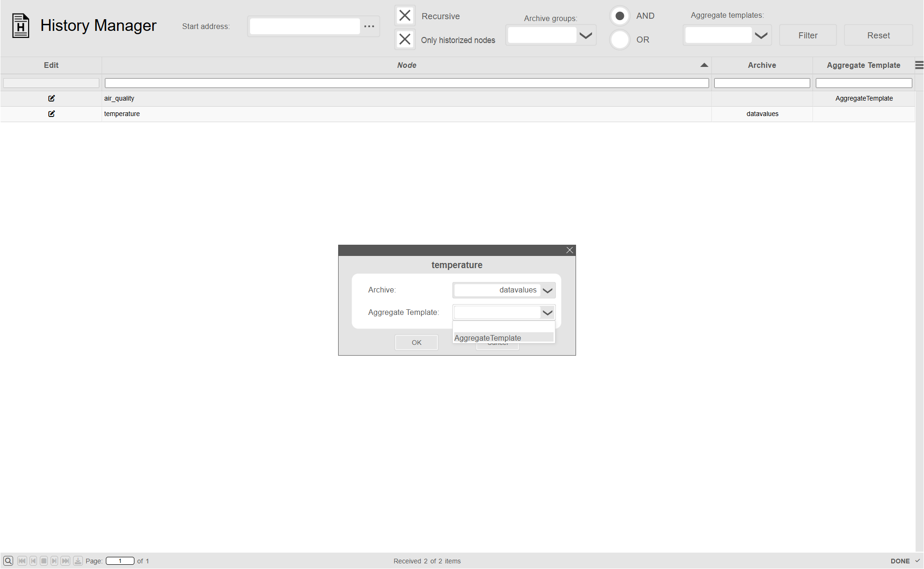
Task: Select the OR radio button
Action: pyautogui.click(x=620, y=40)
